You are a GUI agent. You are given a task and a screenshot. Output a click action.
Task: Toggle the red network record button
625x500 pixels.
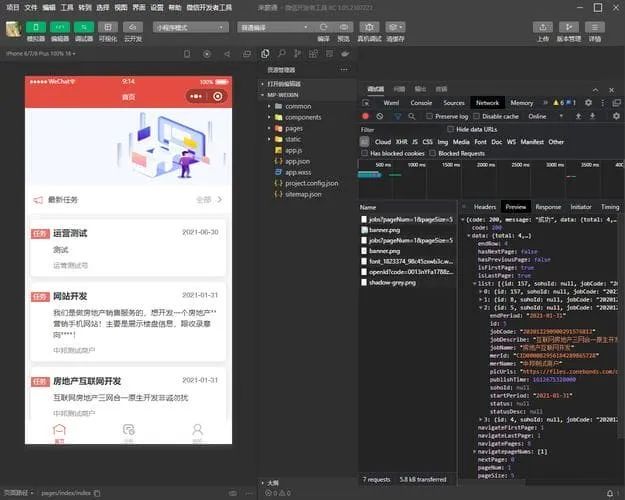click(365, 116)
